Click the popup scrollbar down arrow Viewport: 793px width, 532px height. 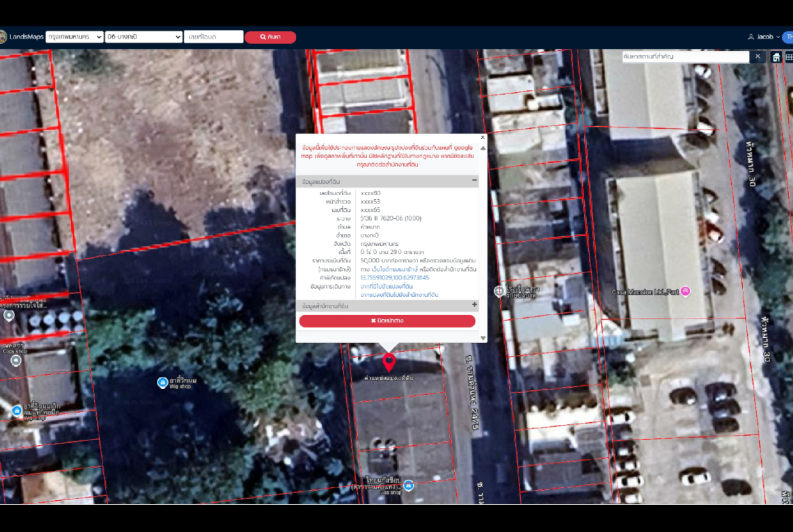pos(483,337)
